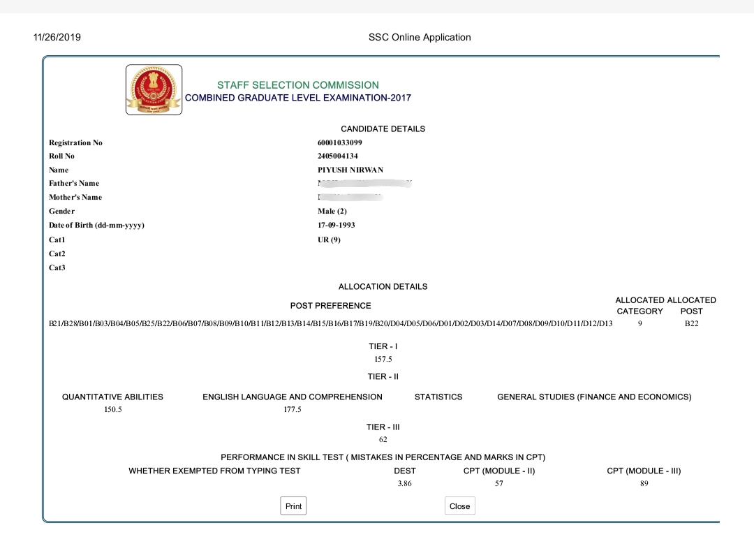
Task: Select the post preference code string
Action: (x=331, y=324)
